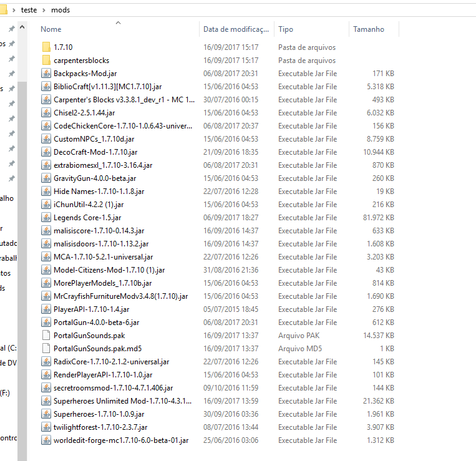The height and width of the screenshot is (461, 476).
Task: Click the navigation pane vertical scrollbar
Action: (x=22, y=271)
